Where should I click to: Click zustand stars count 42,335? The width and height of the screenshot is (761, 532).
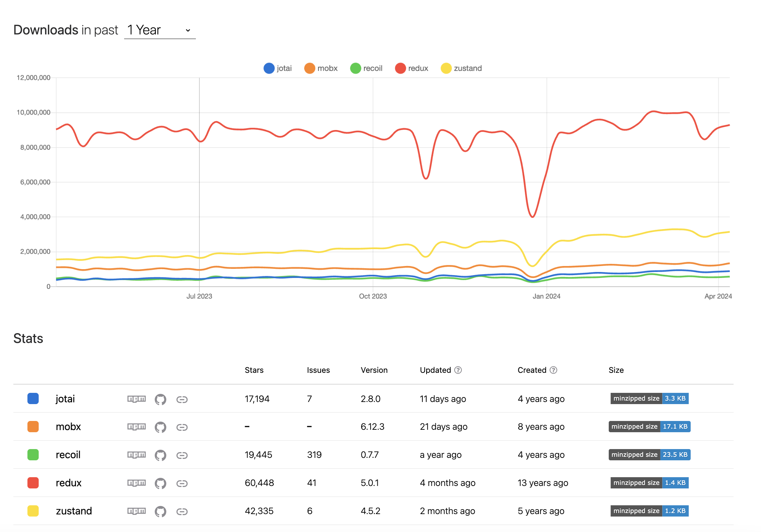click(x=259, y=511)
